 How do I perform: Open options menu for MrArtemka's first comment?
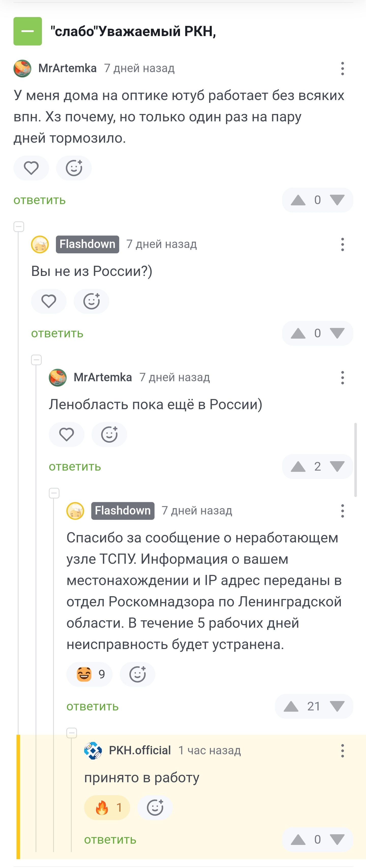click(x=342, y=69)
